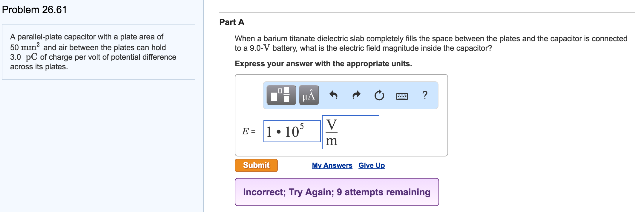Click the exponent 5 in the answer
644x212 pixels.
point(302,125)
